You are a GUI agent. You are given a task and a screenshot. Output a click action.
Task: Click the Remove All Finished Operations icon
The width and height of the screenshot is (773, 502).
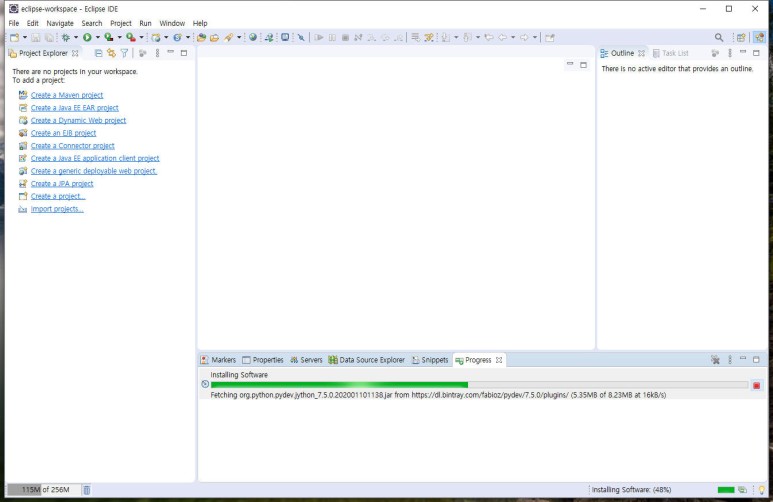pyautogui.click(x=715, y=360)
